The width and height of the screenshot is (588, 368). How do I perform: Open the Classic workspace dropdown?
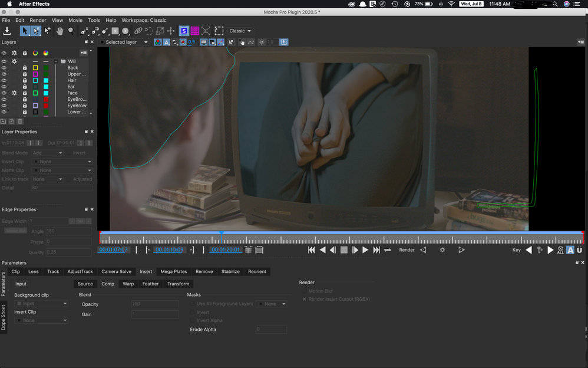[x=240, y=31]
